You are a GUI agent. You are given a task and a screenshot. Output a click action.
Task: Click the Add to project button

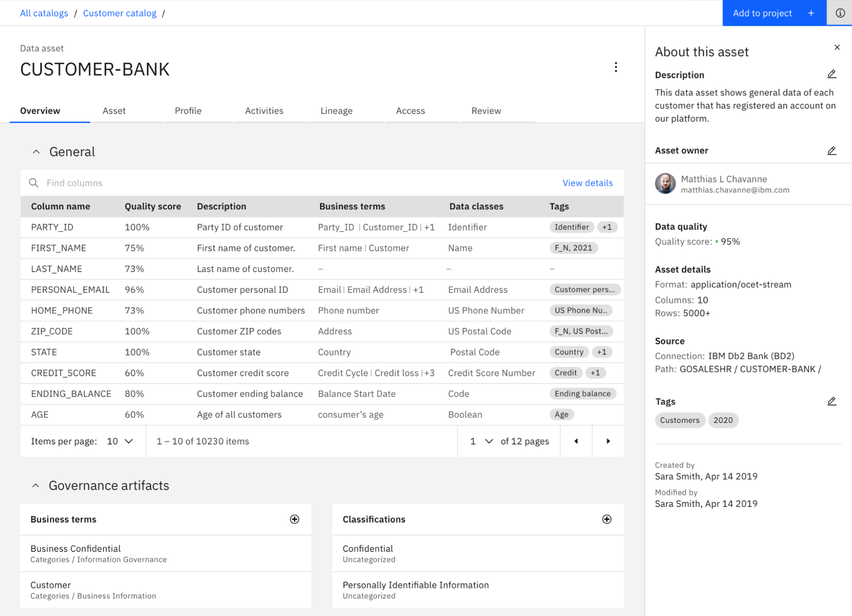tap(762, 13)
